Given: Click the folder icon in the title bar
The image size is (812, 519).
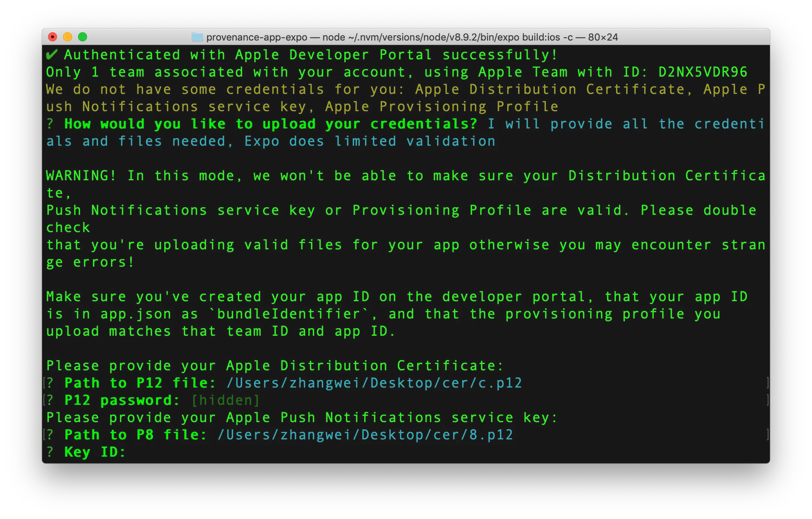Looking at the screenshot, I should click(x=197, y=37).
